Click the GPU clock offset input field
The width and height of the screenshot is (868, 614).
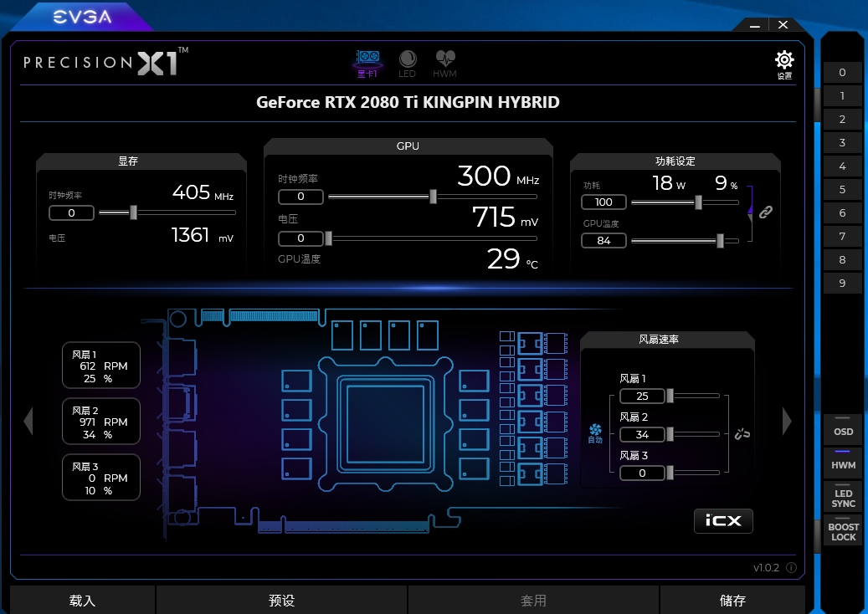(300, 197)
